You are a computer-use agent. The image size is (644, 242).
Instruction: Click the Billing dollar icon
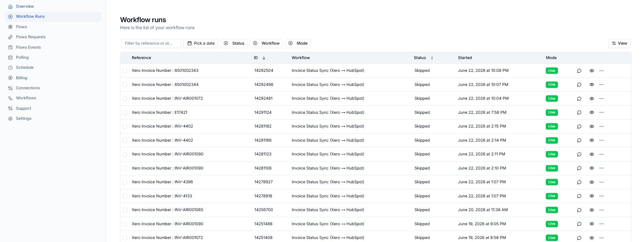click(x=10, y=78)
